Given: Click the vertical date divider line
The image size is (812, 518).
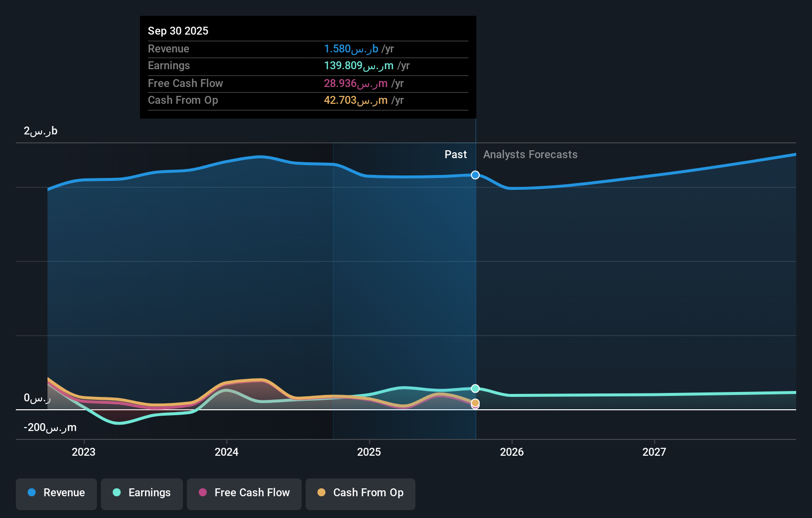Looking at the screenshot, I should click(475, 282).
